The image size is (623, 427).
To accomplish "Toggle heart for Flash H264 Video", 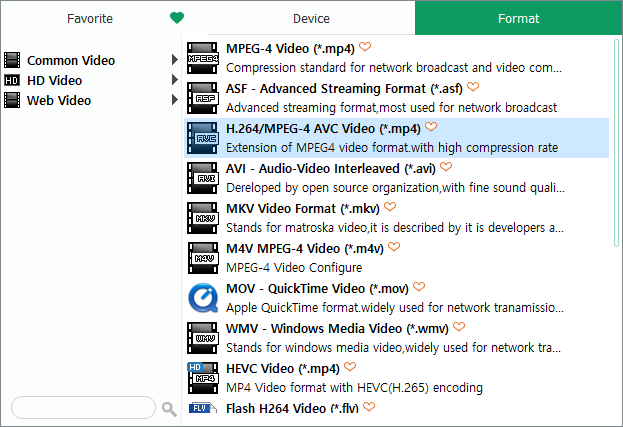I will [369, 407].
